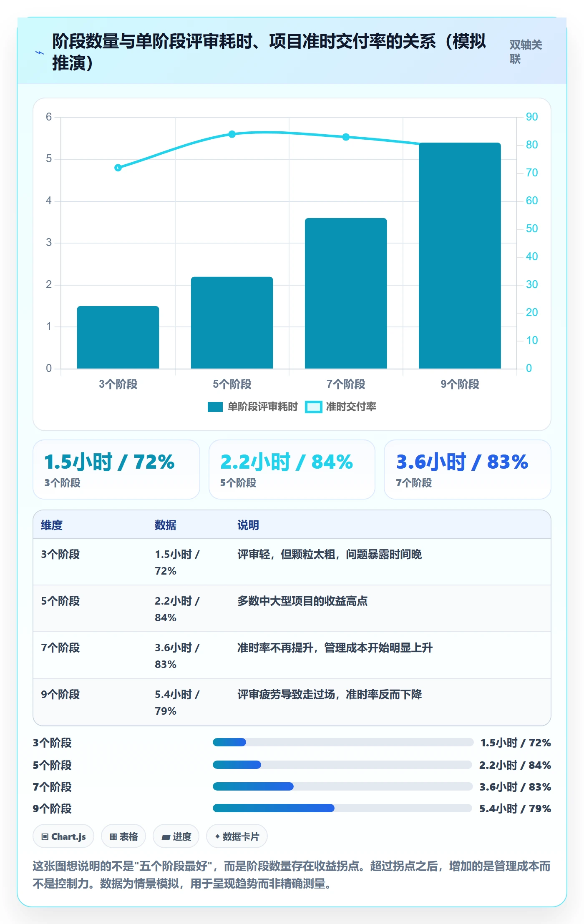
Task: Select the 2.2小时 / 84% data card
Action: [x=292, y=470]
